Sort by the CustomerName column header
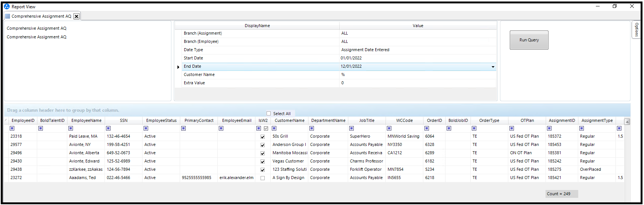The width and height of the screenshot is (644, 205). (x=289, y=120)
